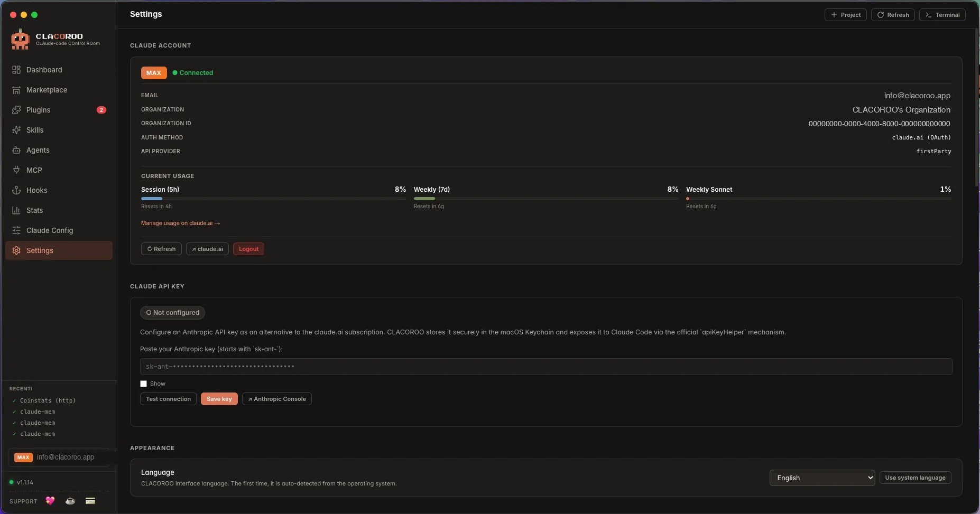Click the Not configured status badge
This screenshot has height=514, width=980.
[172, 313]
